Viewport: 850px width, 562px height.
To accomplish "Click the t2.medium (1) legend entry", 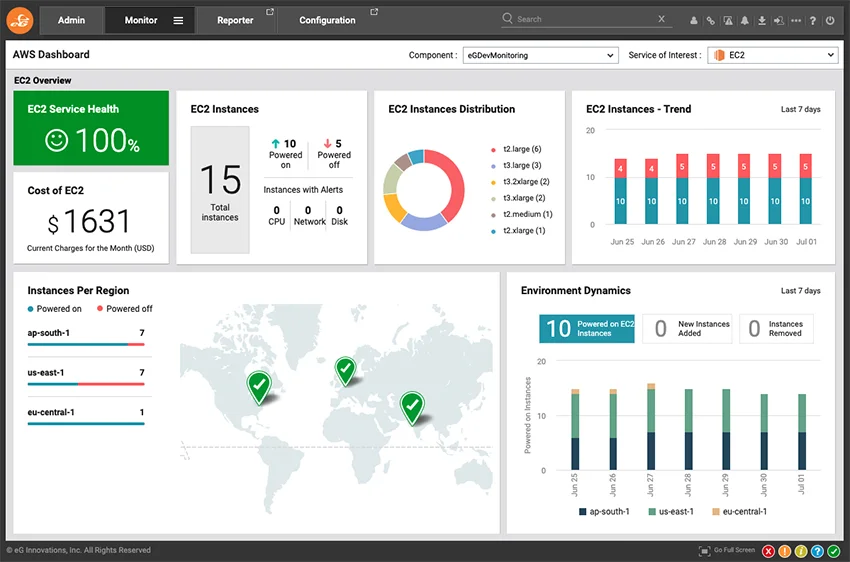I will click(521, 214).
